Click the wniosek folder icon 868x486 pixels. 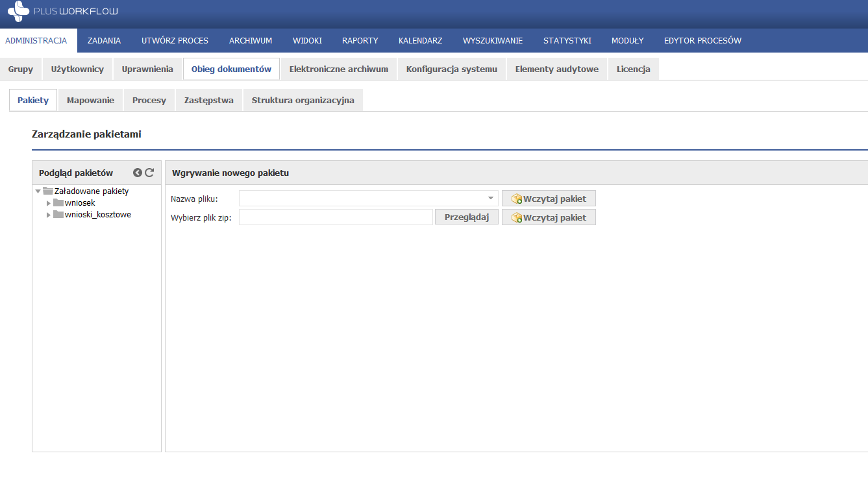(58, 203)
